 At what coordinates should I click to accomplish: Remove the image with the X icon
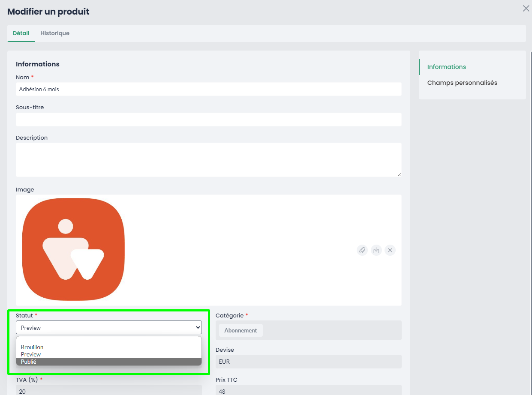(x=390, y=250)
